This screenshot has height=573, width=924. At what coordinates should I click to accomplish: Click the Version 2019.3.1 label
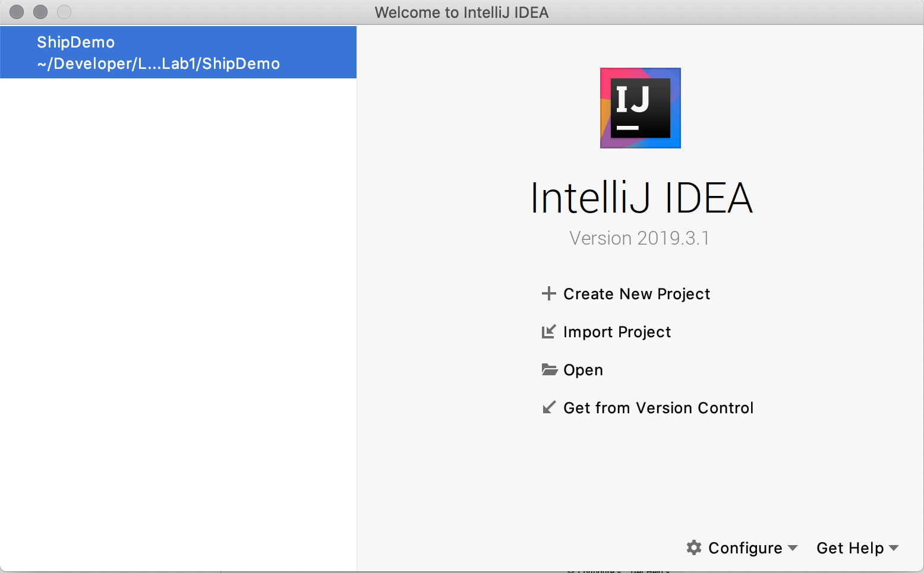[x=639, y=238]
